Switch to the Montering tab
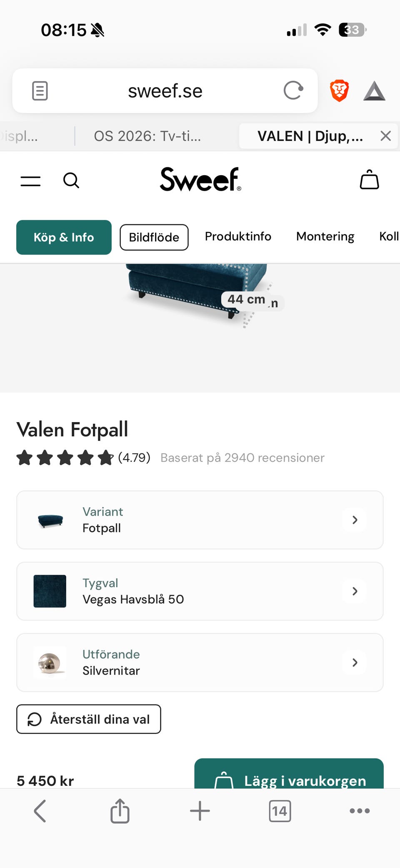The image size is (400, 868). [325, 236]
